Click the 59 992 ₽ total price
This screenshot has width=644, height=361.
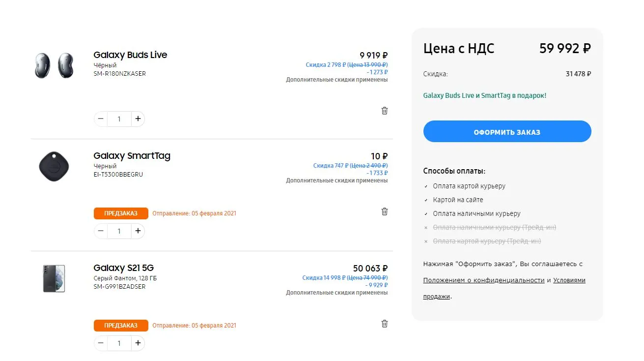click(565, 48)
